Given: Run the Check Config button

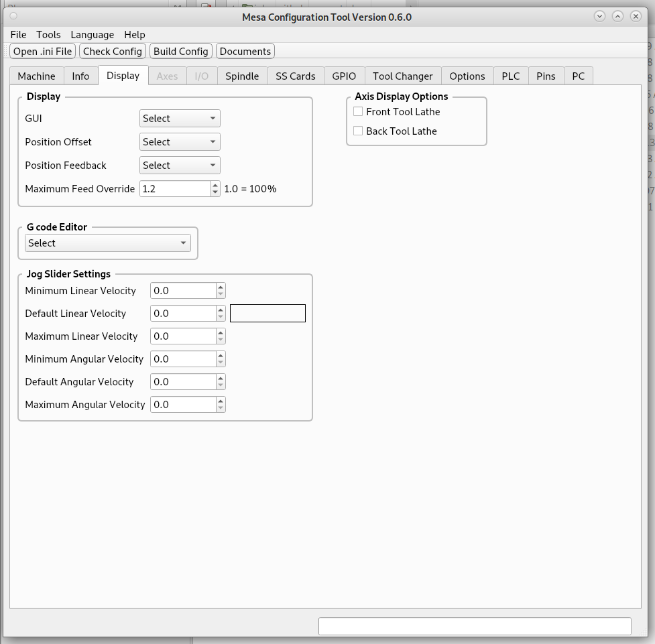Looking at the screenshot, I should pyautogui.click(x=113, y=52).
